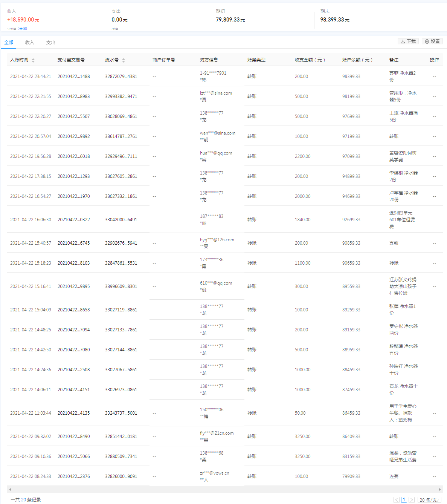The height and width of the screenshot is (504, 447).
Task: Sort by 流水号 column arrows
Action: coord(124,60)
